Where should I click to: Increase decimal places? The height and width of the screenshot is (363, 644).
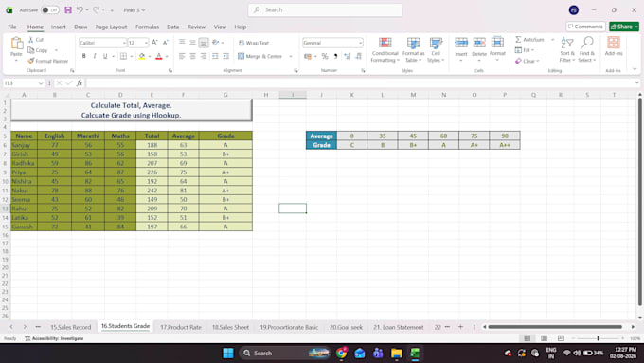[347, 56]
